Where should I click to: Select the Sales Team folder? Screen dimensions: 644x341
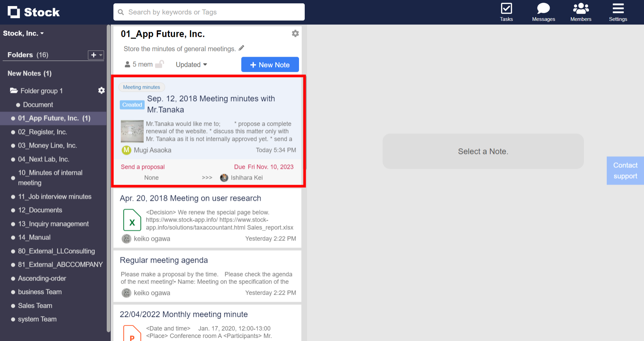pos(35,305)
